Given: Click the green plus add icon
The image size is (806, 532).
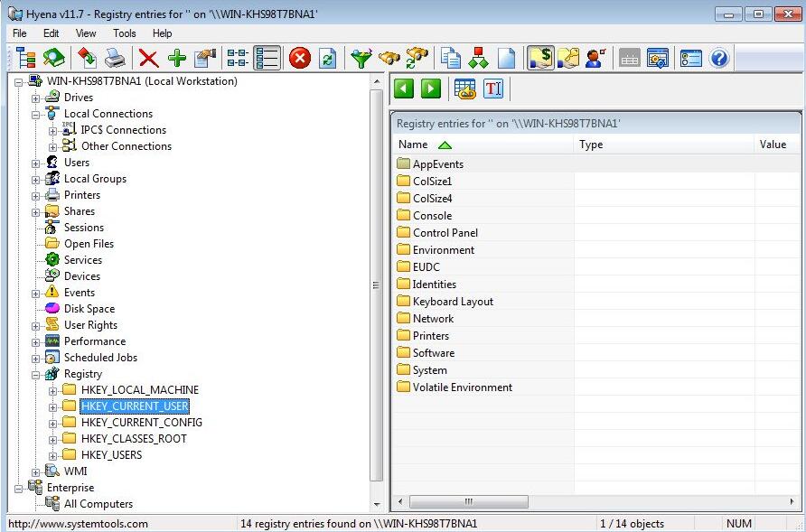Looking at the screenshot, I should coord(177,58).
